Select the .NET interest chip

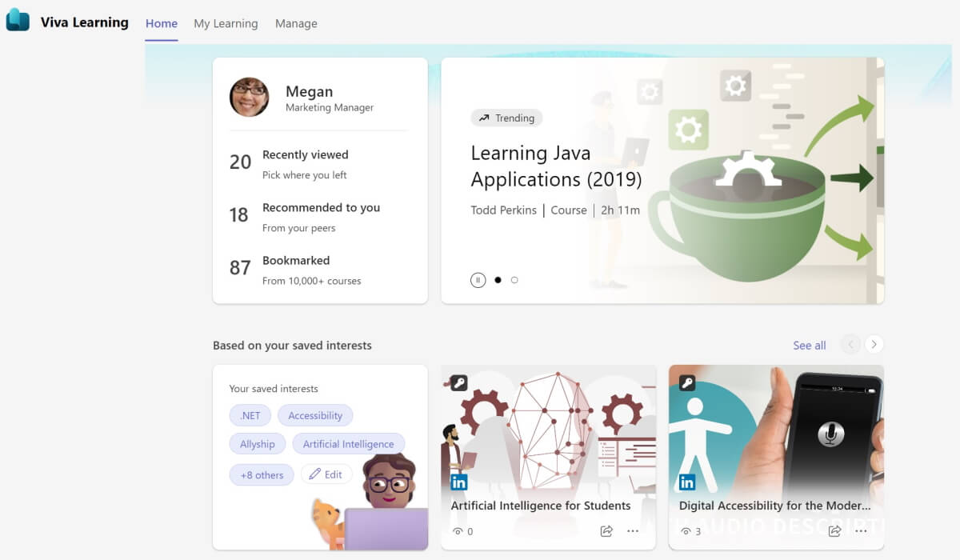tap(250, 415)
